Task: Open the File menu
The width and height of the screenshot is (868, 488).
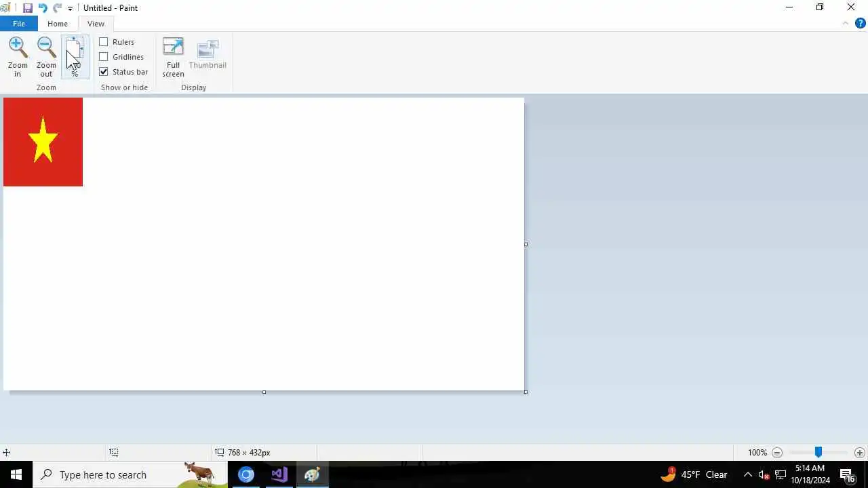Action: 19,24
